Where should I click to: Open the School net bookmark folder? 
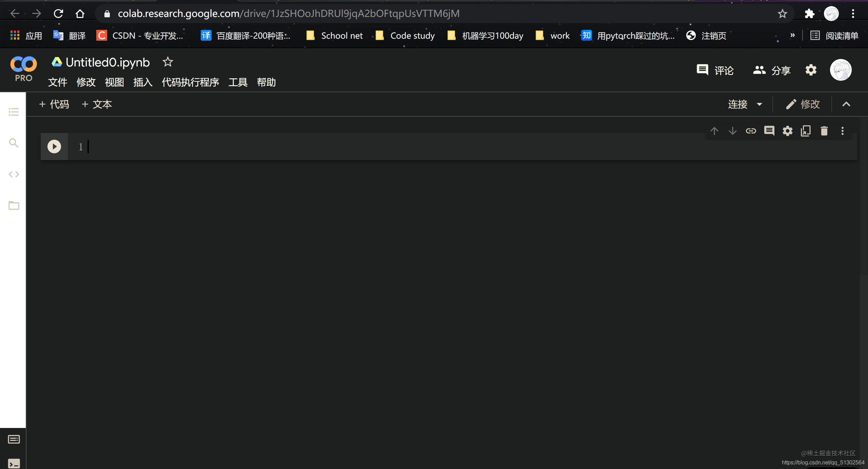click(x=334, y=36)
